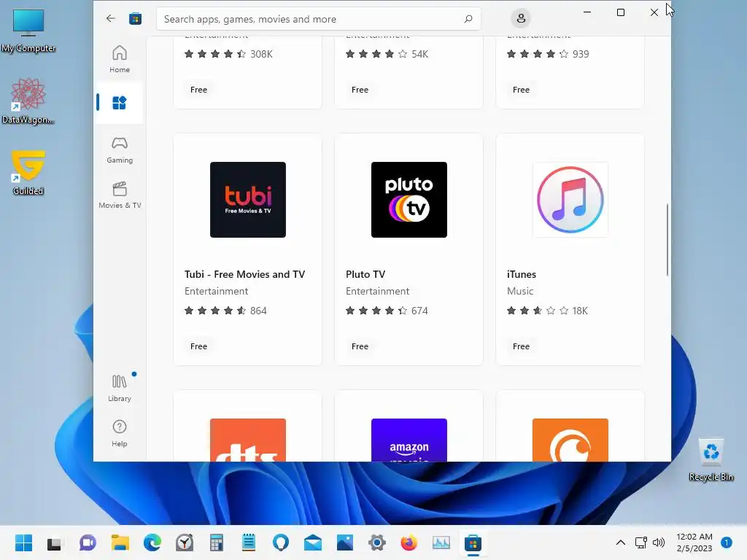Open Task View on the taskbar
747x560 pixels.
click(x=54, y=542)
